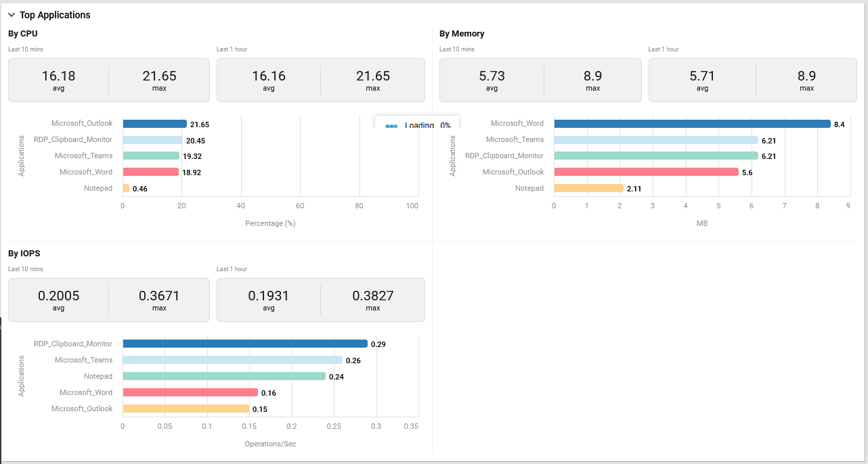Screen dimensions: 868x464
Task: Collapse the Top Applications section chevron
Action: point(12,15)
